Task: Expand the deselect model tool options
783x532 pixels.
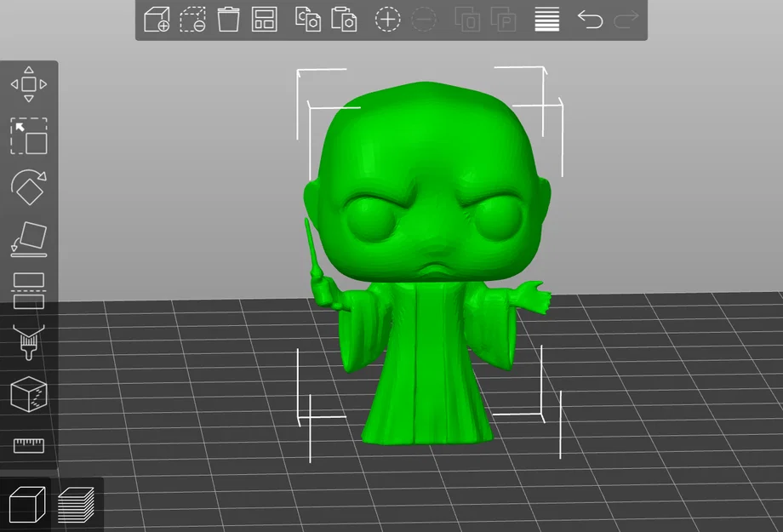Action: [193, 19]
